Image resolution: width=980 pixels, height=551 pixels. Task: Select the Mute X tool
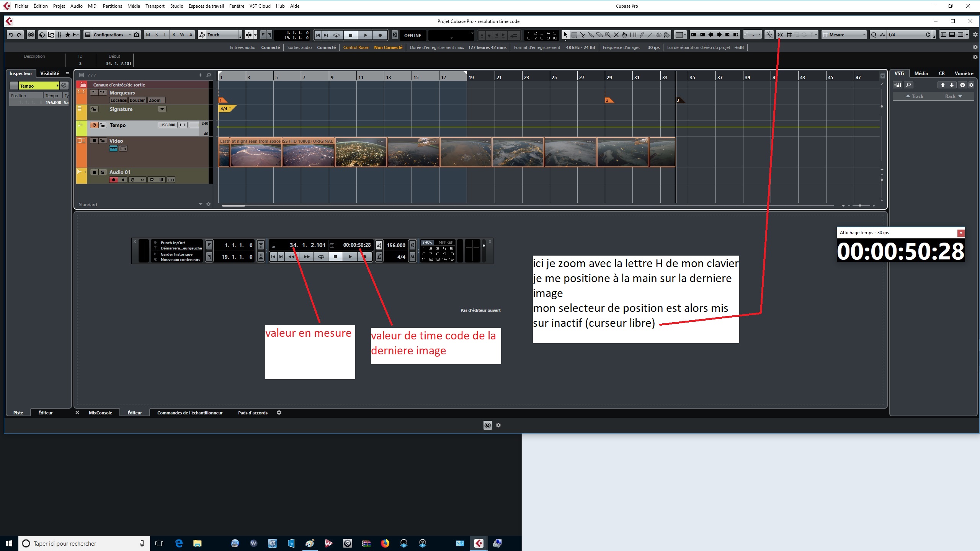[616, 35]
